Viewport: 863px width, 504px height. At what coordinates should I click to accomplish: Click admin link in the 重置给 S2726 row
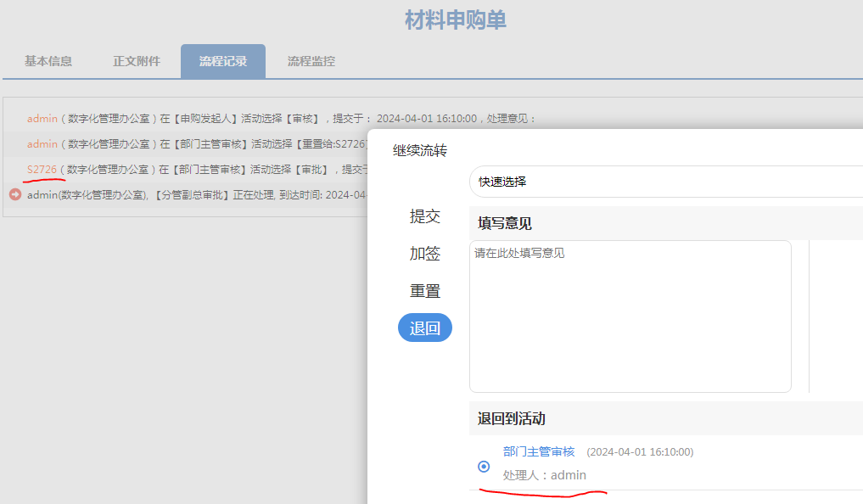pos(42,144)
